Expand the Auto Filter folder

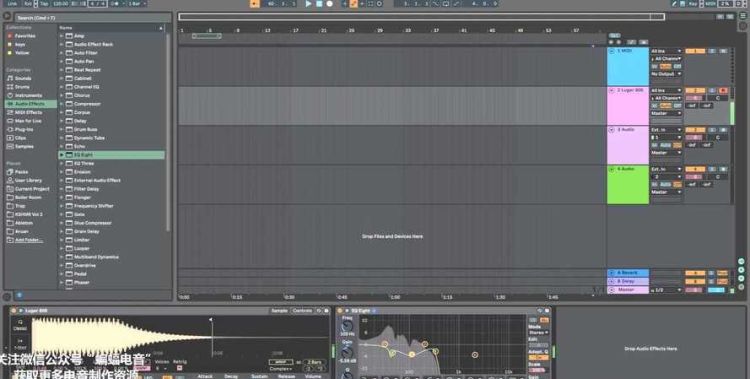(62, 53)
